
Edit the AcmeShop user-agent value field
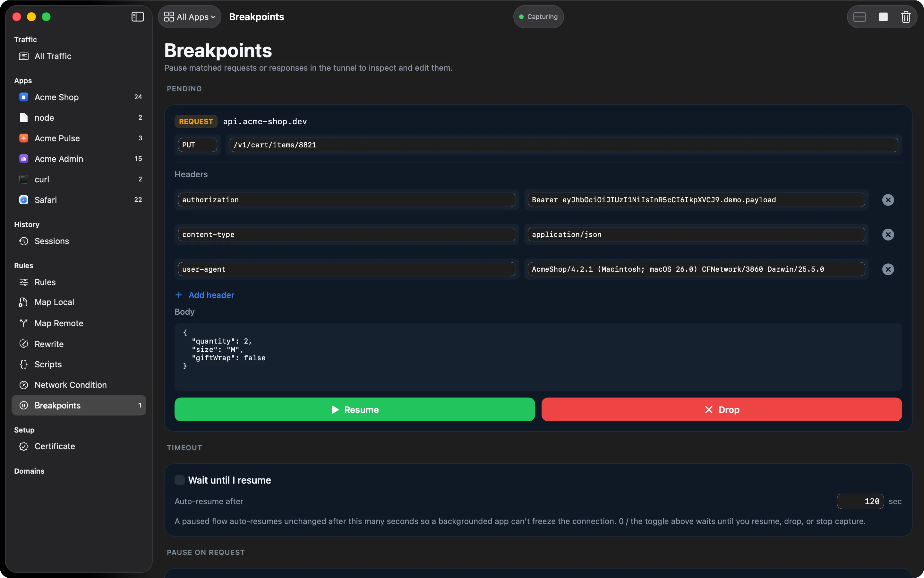tap(696, 269)
